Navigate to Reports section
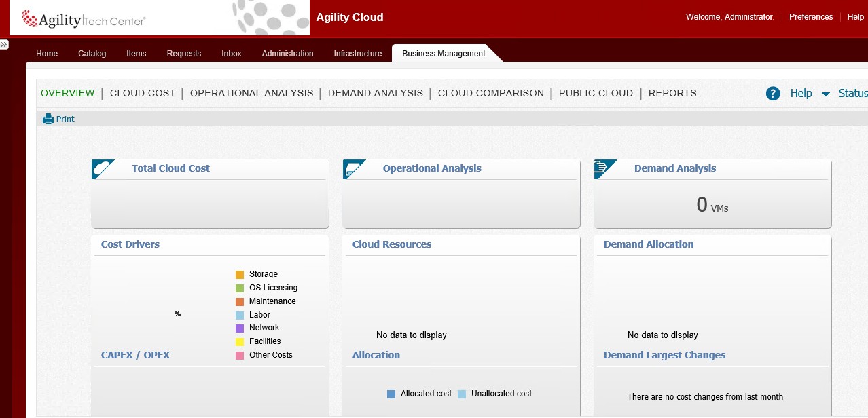 (672, 94)
